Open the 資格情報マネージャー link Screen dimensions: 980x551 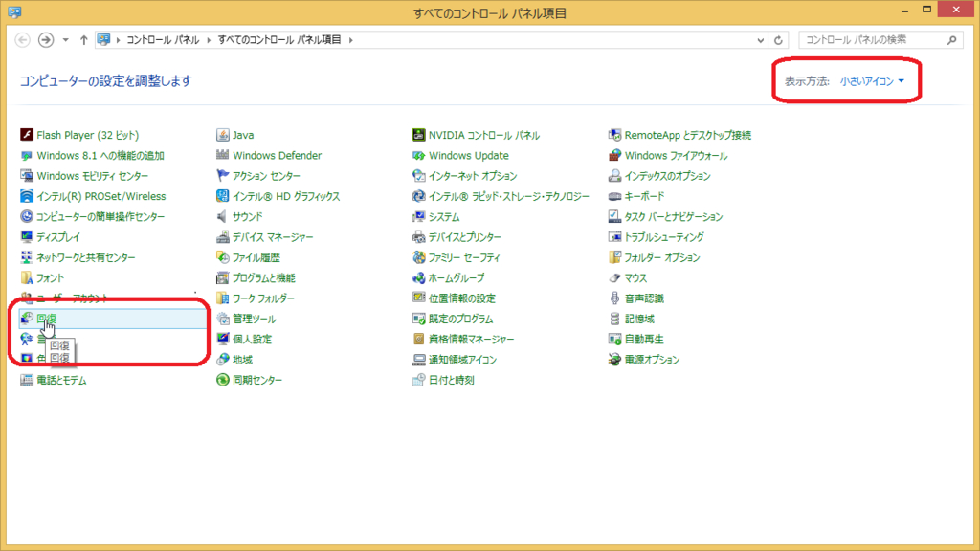[x=471, y=340]
